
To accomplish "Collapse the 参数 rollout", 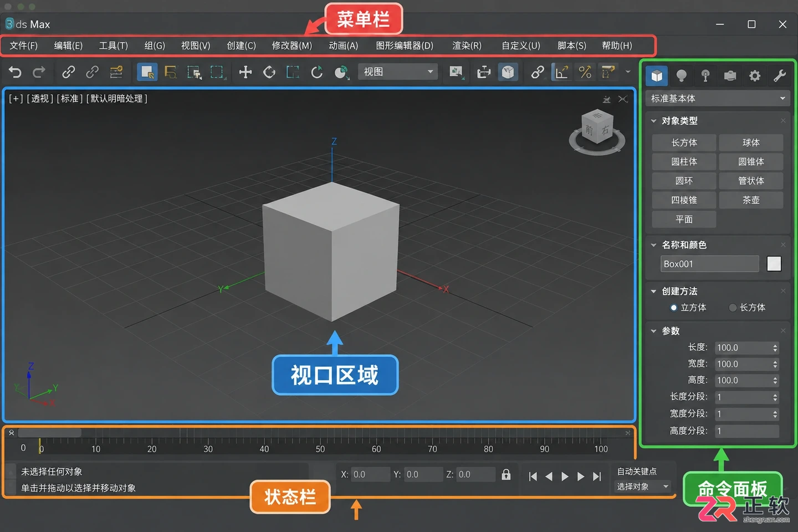I will point(653,331).
